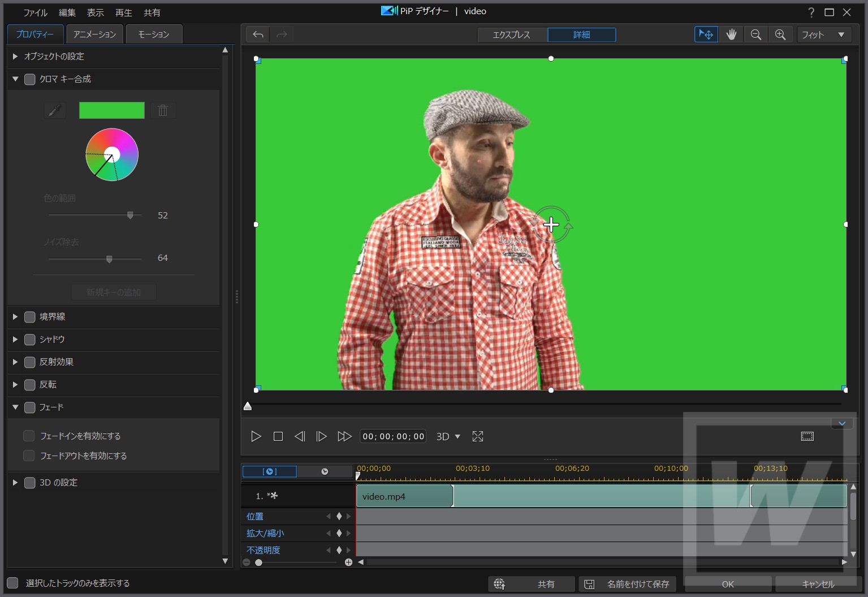The height and width of the screenshot is (597, 868).
Task: Enable the 境界線 checkbox
Action: pos(30,317)
